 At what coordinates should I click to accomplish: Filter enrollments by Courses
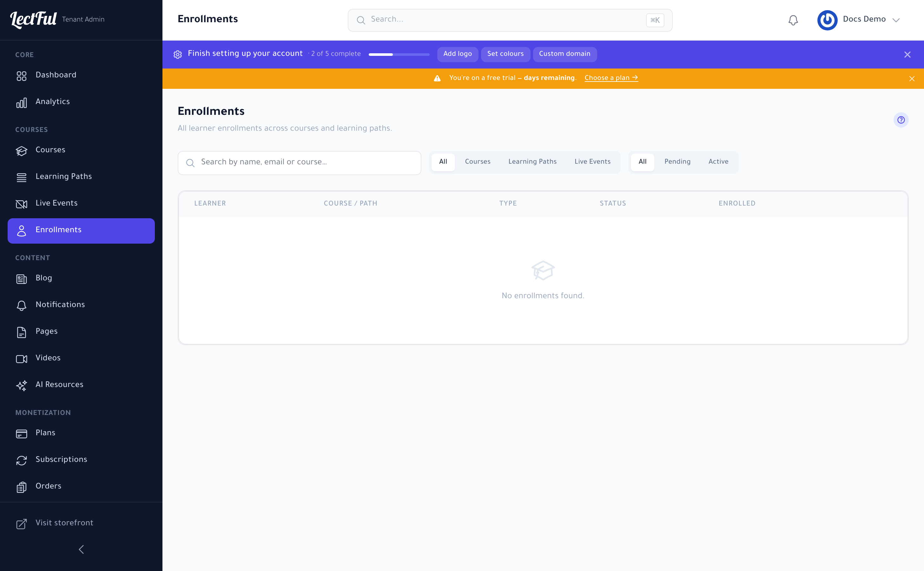[x=477, y=162]
